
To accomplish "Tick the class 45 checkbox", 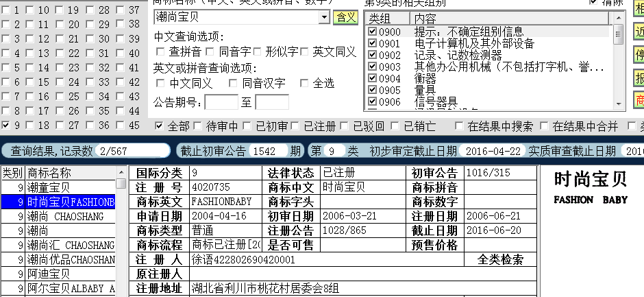I will pyautogui.click(x=121, y=125).
